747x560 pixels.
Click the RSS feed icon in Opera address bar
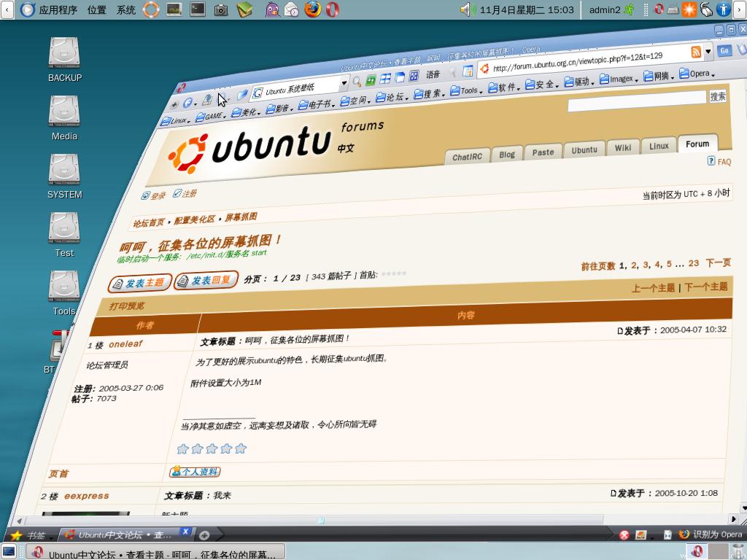[696, 52]
